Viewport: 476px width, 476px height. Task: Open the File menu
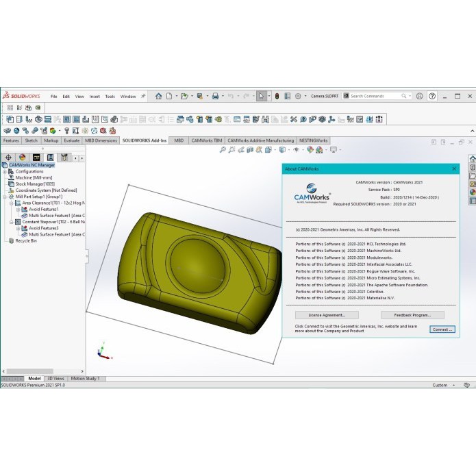[53, 97]
